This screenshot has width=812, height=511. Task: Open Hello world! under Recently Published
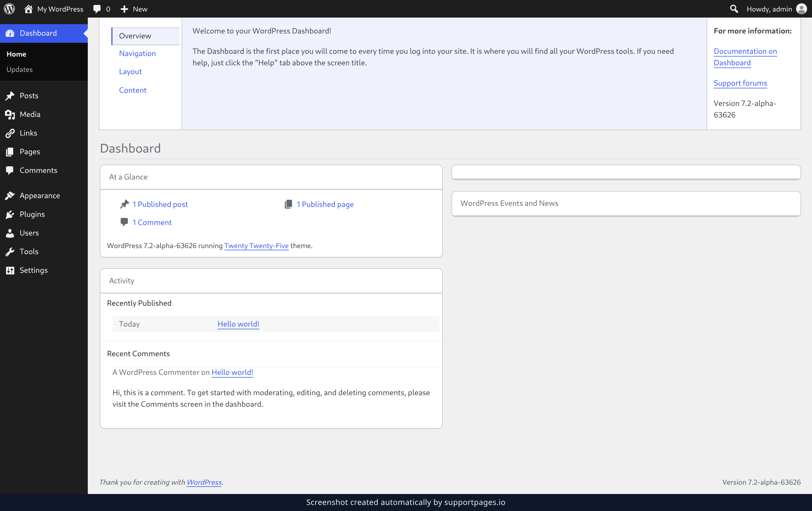point(238,324)
